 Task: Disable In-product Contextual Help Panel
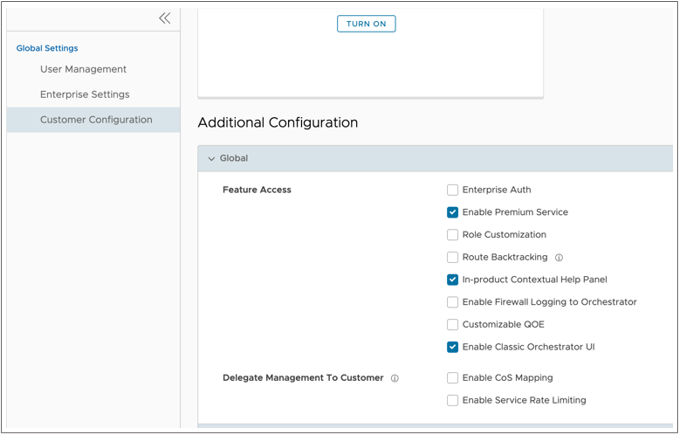453,280
